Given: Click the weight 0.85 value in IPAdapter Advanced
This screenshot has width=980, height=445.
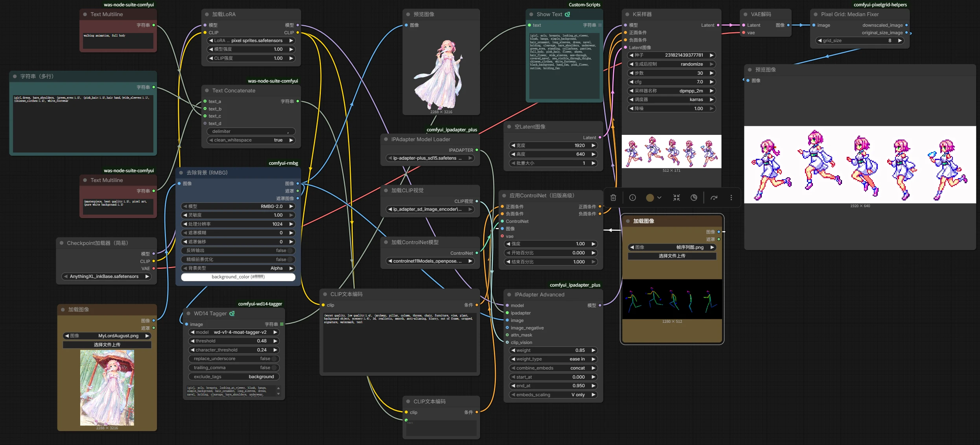Looking at the screenshot, I should [553, 350].
